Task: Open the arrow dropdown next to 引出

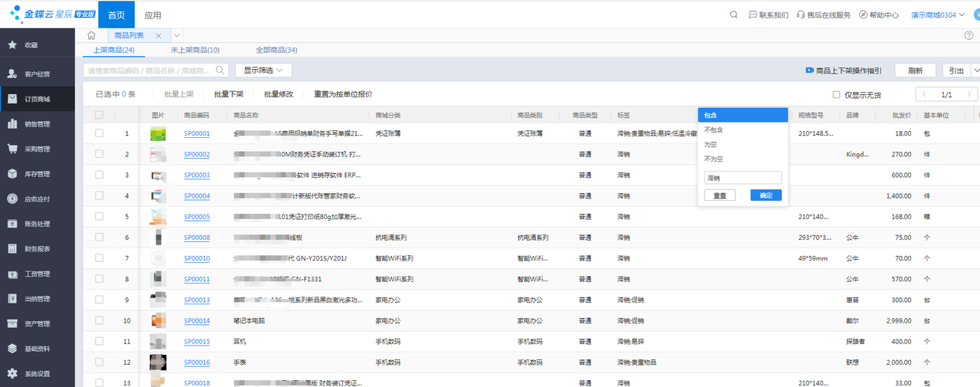Action: (975, 70)
